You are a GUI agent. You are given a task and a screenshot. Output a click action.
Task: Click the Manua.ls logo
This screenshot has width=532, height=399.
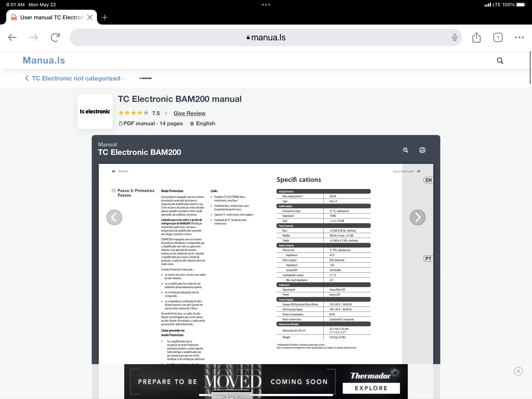pos(44,60)
